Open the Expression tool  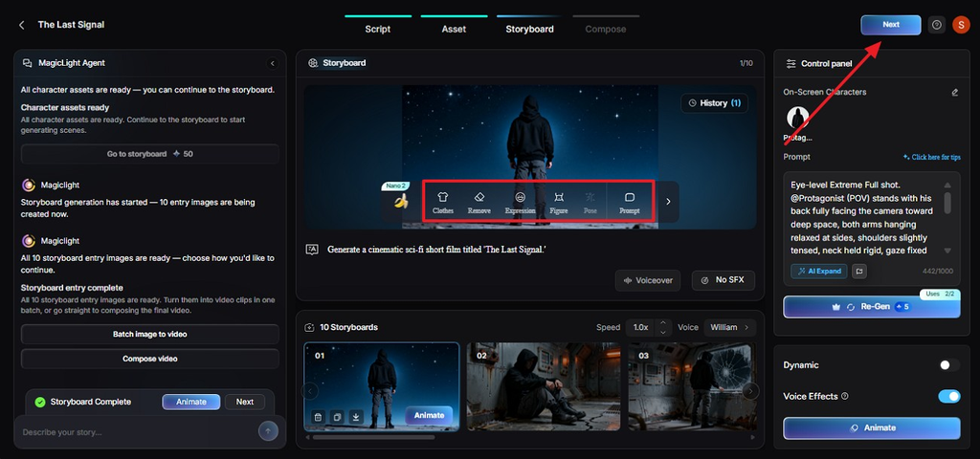tap(520, 203)
